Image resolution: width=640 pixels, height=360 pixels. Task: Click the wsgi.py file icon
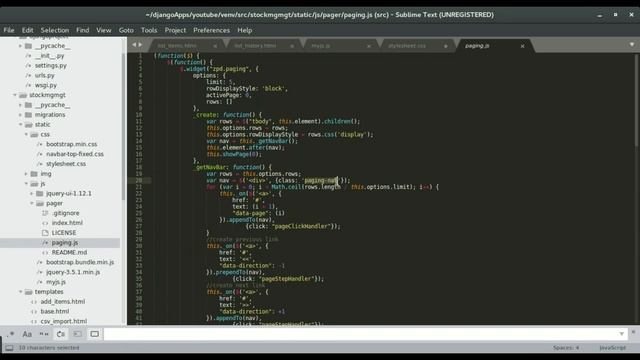28,85
